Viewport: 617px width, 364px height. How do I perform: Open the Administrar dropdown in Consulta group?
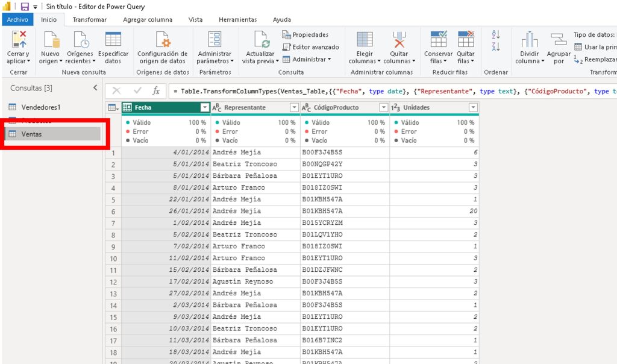pos(307,59)
